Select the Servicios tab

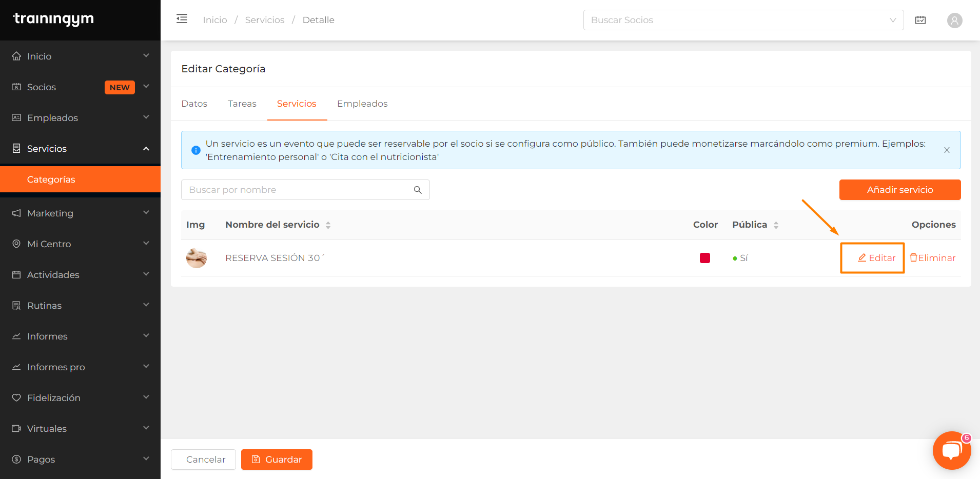click(x=297, y=104)
